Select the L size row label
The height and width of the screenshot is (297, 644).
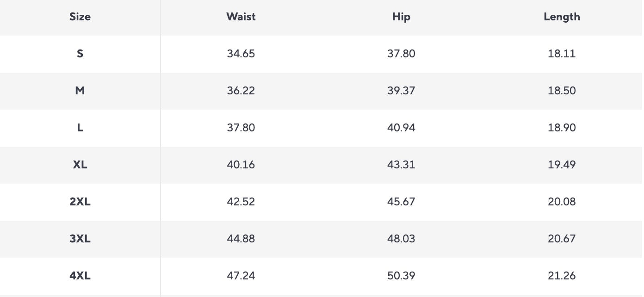tap(80, 128)
